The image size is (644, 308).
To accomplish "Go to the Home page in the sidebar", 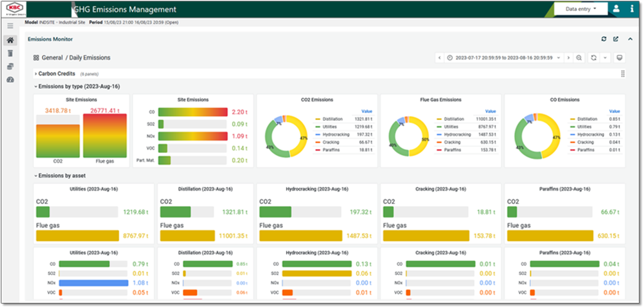I will coord(10,40).
